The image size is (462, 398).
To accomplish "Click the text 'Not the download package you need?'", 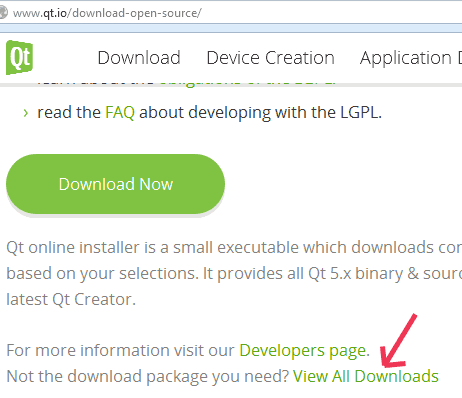I will pos(147,376).
